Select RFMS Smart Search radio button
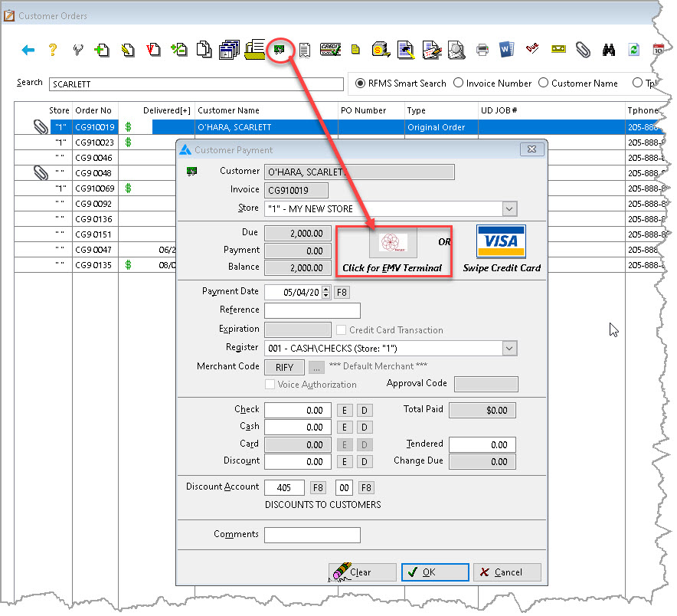Viewport: 677px width, 616px height. (x=361, y=83)
